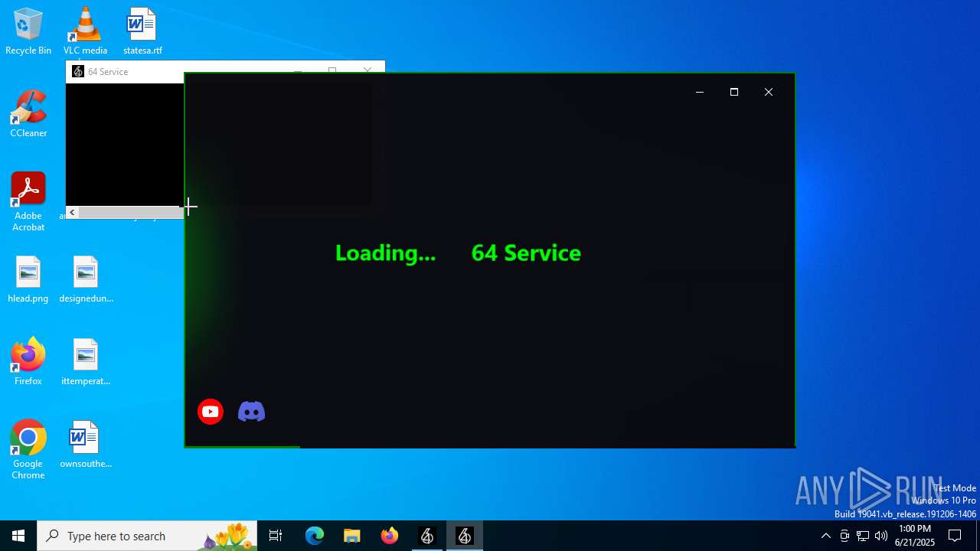980x551 pixels.
Task: Maximize the 64 Service loader window
Action: coord(733,92)
